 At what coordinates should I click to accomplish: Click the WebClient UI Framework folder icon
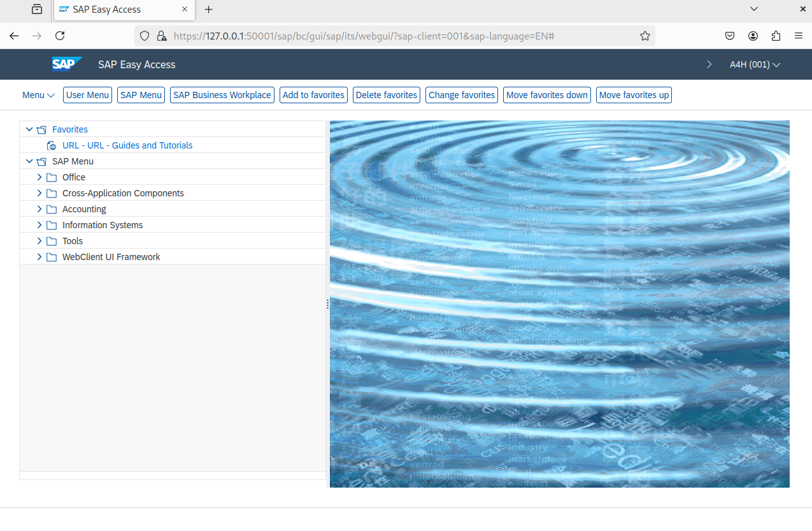coord(52,257)
